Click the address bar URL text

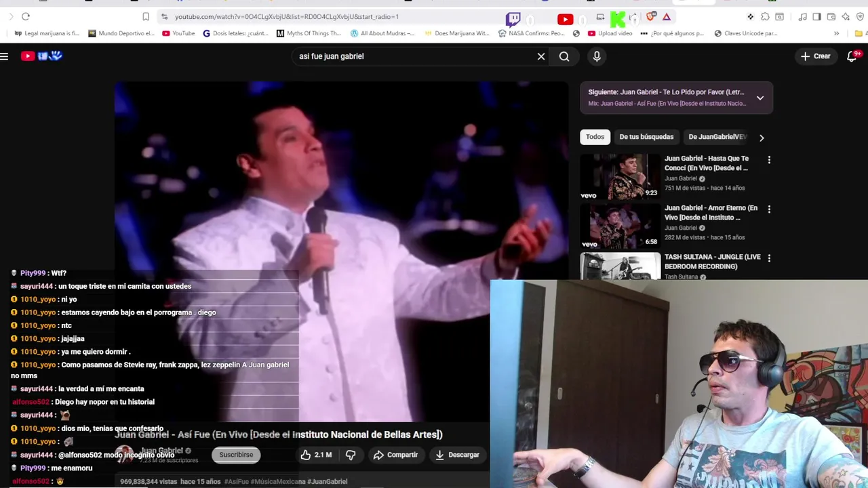[x=287, y=17]
